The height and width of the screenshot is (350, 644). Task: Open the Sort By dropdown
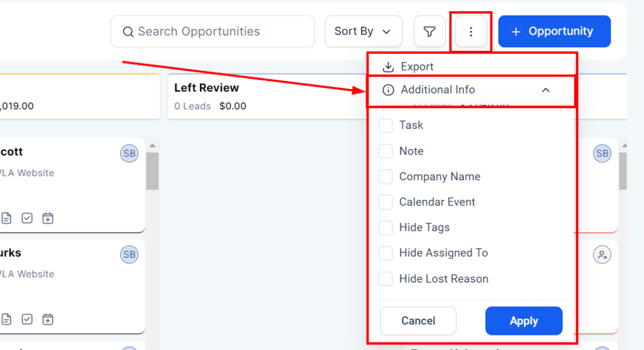pos(363,31)
